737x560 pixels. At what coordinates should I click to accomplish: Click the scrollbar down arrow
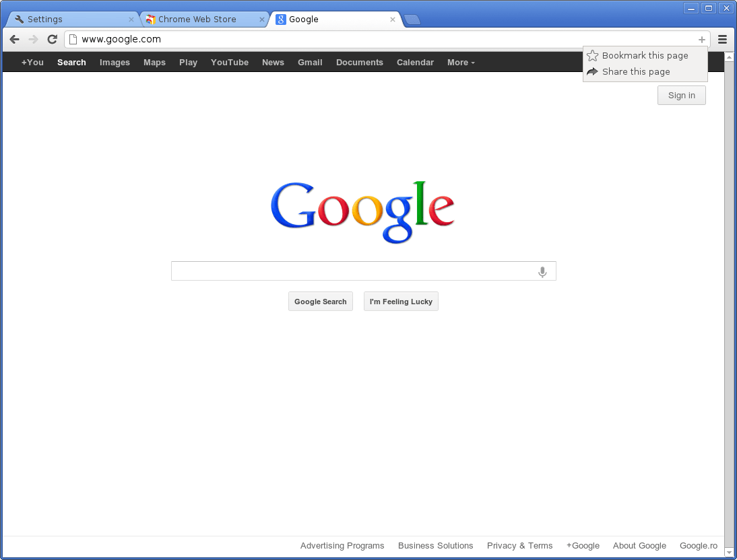[x=729, y=553]
